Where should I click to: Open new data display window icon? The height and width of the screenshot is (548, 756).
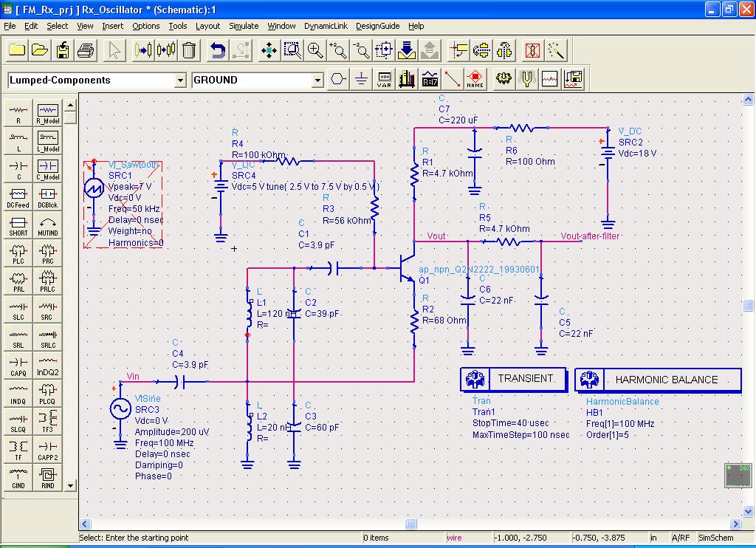[x=549, y=78]
